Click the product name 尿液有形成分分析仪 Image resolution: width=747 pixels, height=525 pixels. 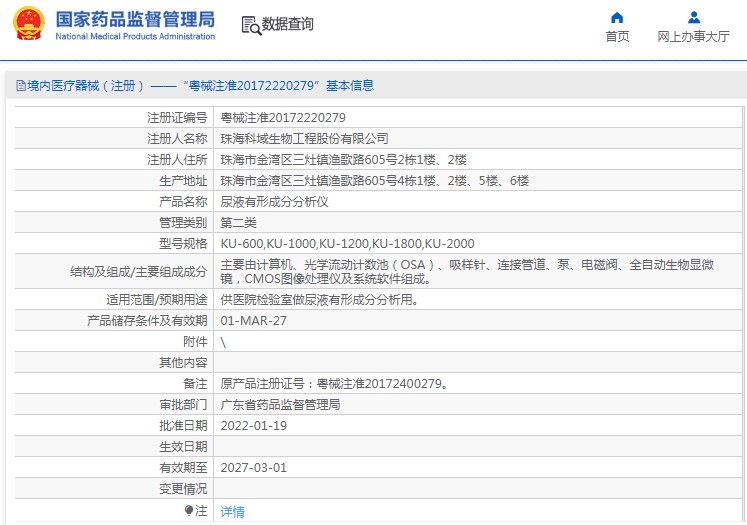(x=274, y=201)
